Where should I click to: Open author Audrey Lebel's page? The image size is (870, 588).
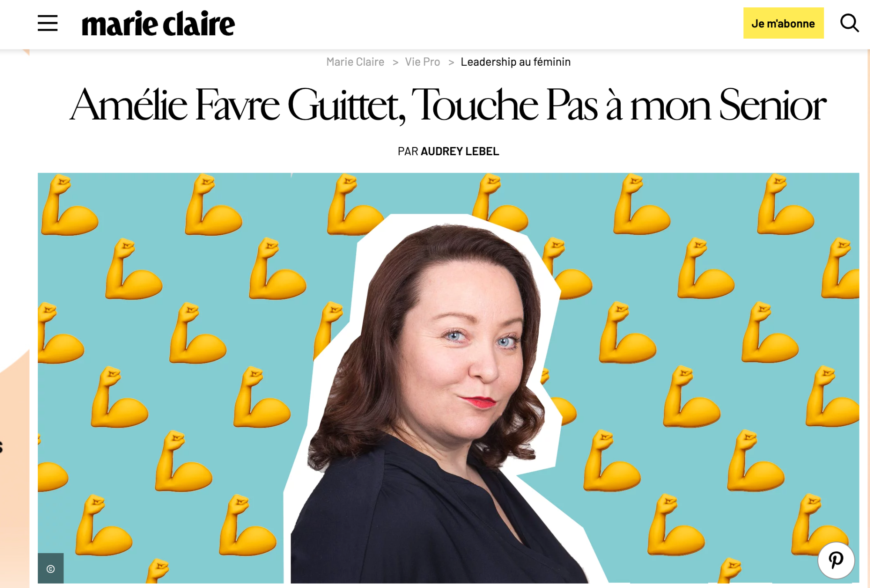pos(460,151)
